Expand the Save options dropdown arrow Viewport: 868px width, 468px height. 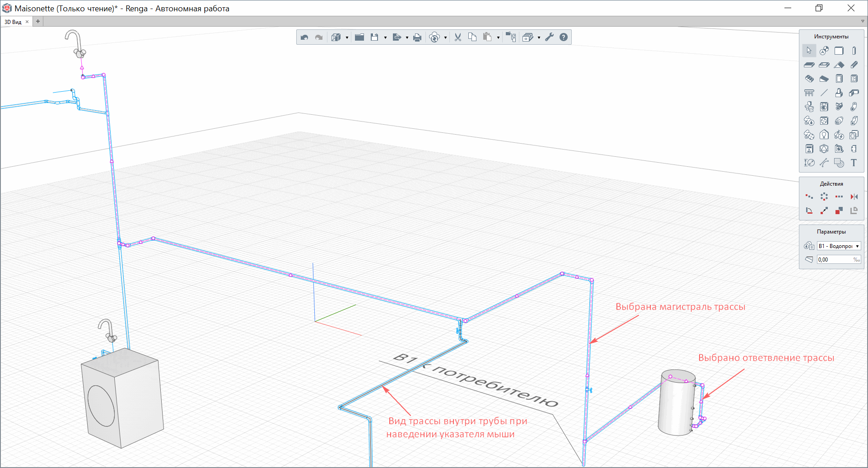(385, 37)
